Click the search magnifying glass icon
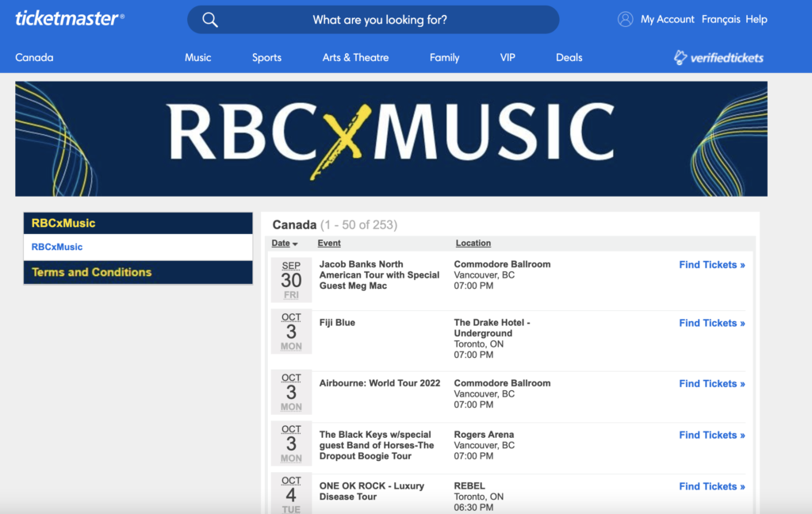The width and height of the screenshot is (812, 514). tap(210, 20)
